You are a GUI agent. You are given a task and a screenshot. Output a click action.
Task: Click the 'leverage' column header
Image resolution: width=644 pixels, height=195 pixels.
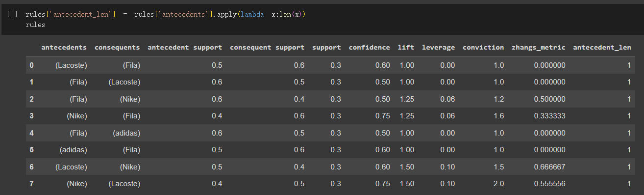pos(438,48)
